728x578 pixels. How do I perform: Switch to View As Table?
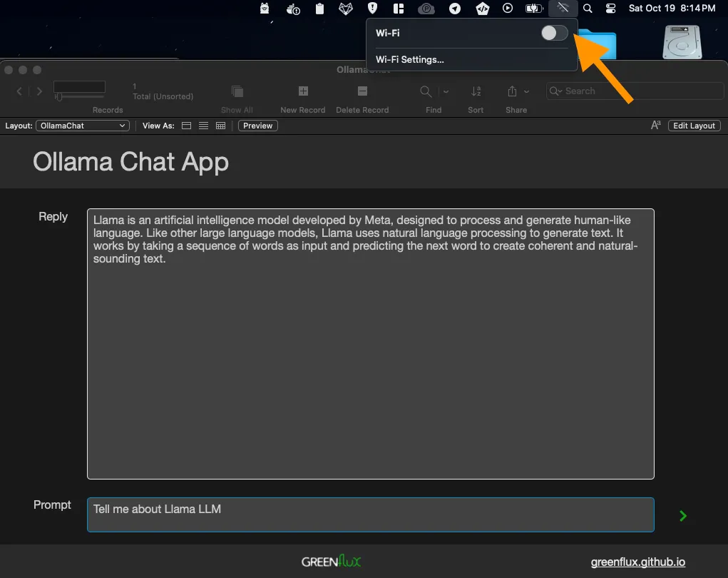220,126
